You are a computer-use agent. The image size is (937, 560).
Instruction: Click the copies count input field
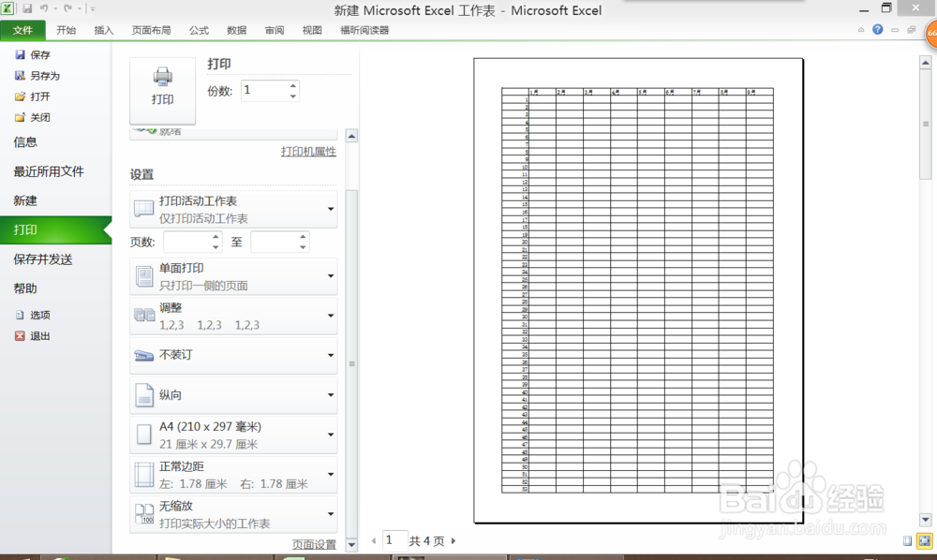[264, 91]
